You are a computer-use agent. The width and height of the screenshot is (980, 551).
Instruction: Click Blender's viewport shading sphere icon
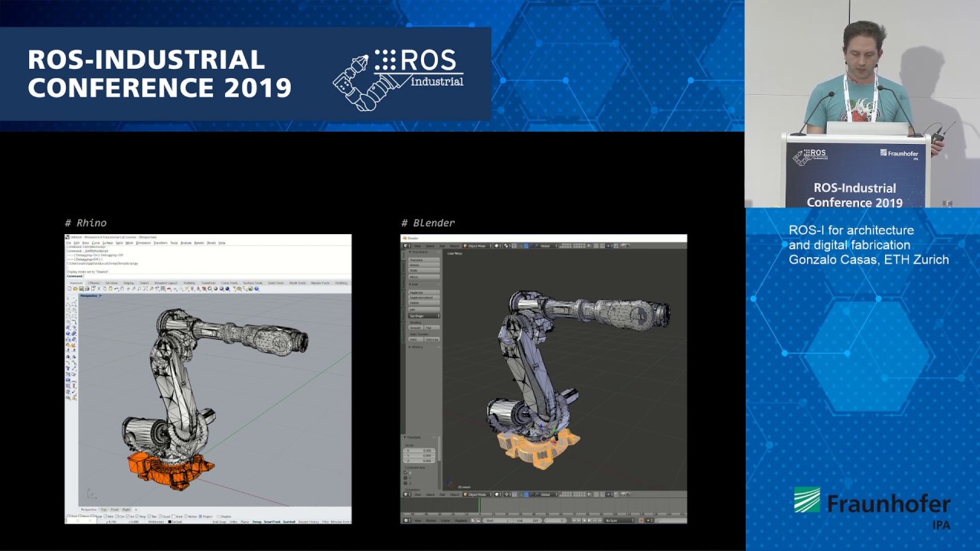498,246
